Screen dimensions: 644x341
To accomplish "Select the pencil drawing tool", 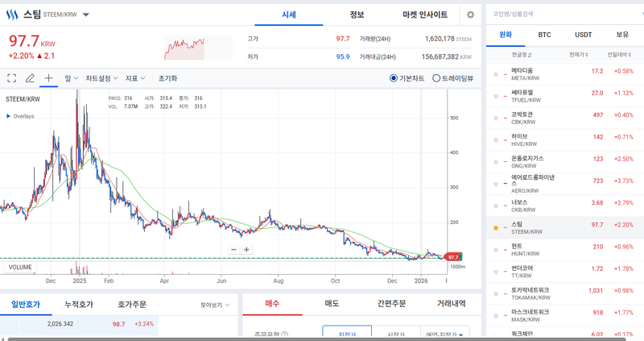I will (x=30, y=78).
